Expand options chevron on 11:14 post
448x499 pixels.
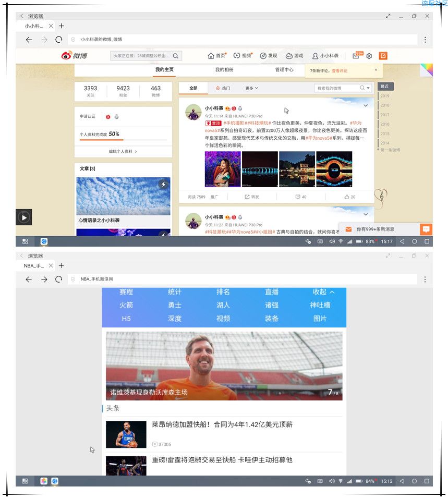point(366,106)
